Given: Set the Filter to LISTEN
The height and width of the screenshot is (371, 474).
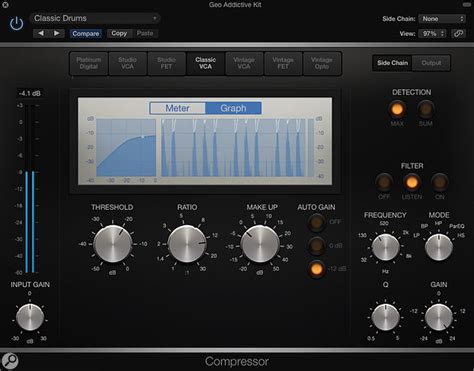Looking at the screenshot, I should (x=412, y=182).
